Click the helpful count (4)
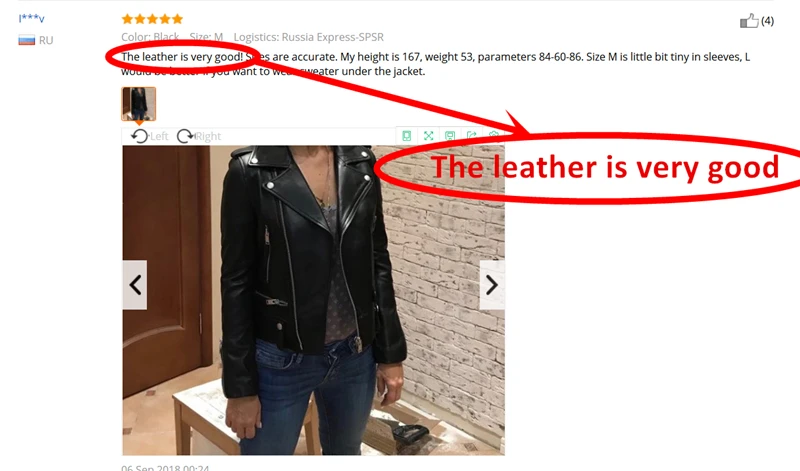 point(767,21)
